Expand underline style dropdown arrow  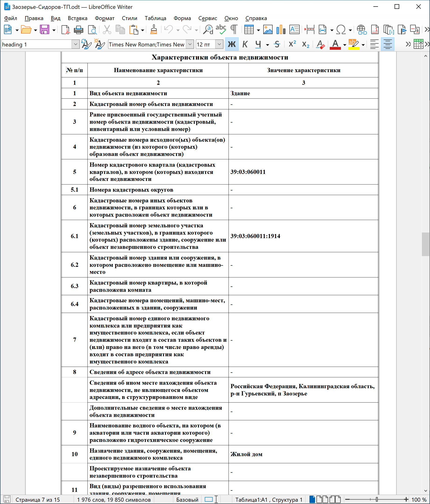[x=267, y=45]
